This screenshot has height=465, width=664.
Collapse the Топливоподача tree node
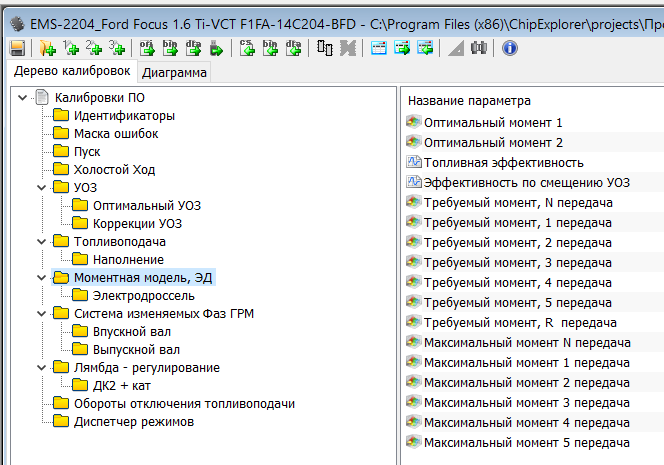click(41, 242)
